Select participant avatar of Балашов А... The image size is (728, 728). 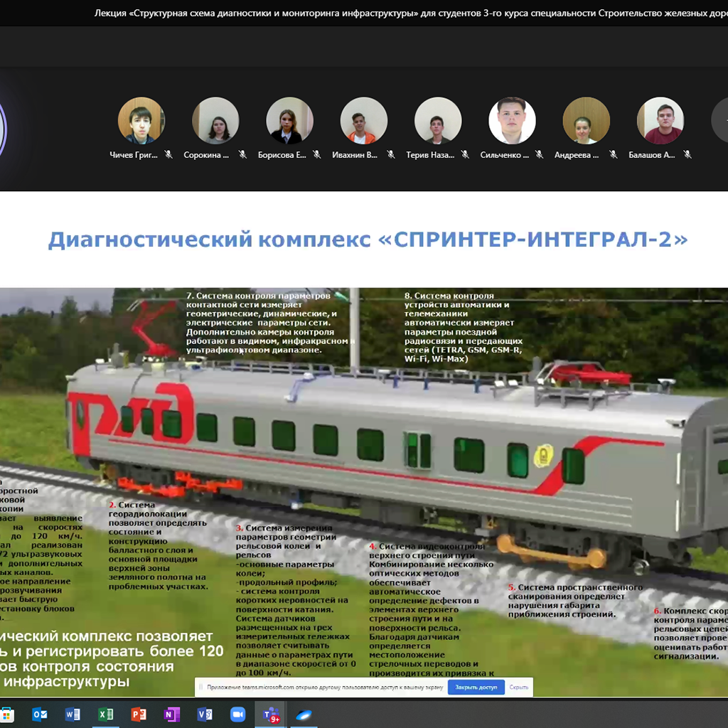pos(660,120)
